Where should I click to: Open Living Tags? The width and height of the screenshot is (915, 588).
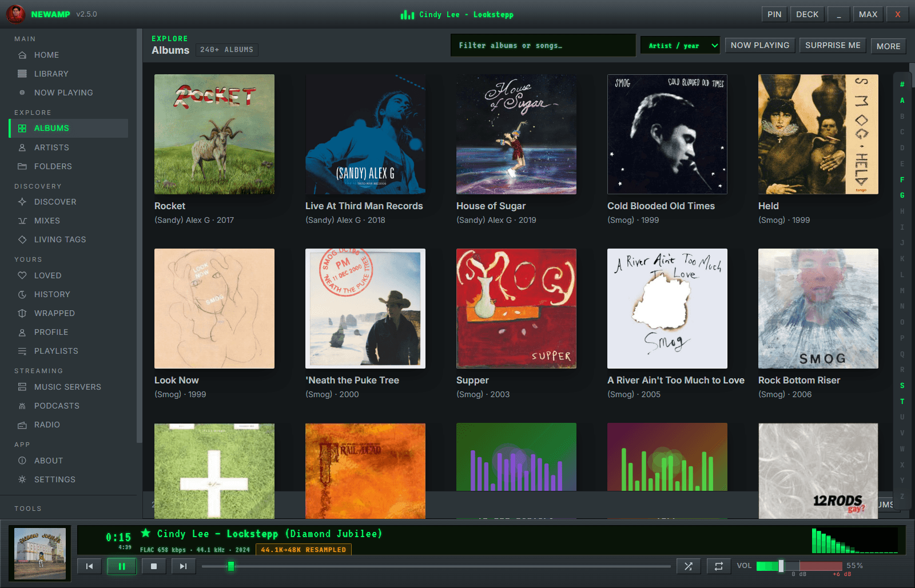click(x=68, y=239)
